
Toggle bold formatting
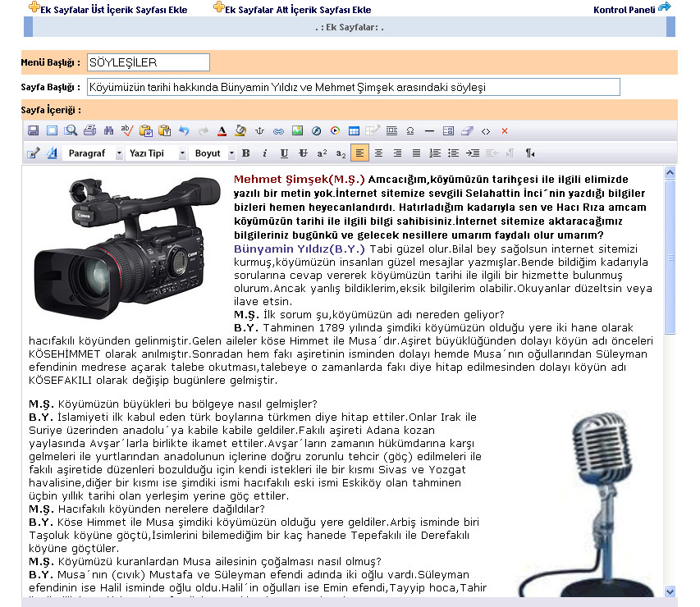[246, 153]
